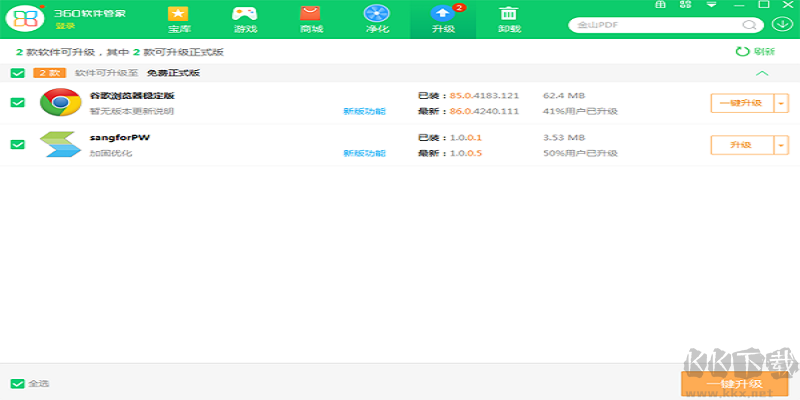
Task: Uncheck the sangforPW checkbox
Action: click(18, 144)
